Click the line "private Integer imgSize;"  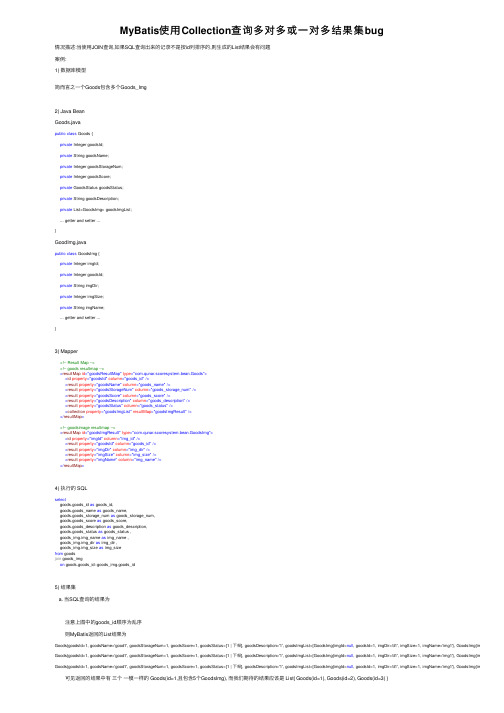pos(82,297)
